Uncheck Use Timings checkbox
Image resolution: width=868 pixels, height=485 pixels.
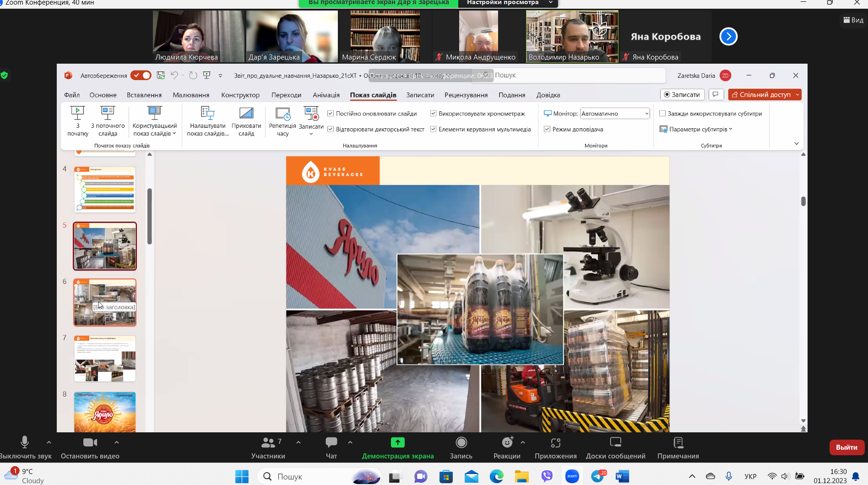click(433, 114)
